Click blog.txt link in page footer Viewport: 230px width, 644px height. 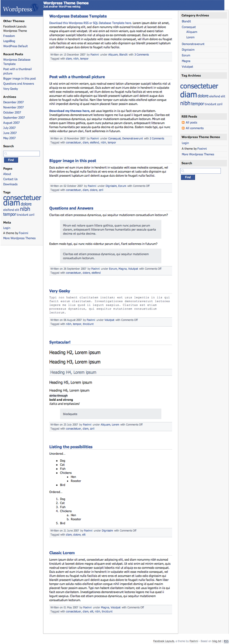click(216, 641)
